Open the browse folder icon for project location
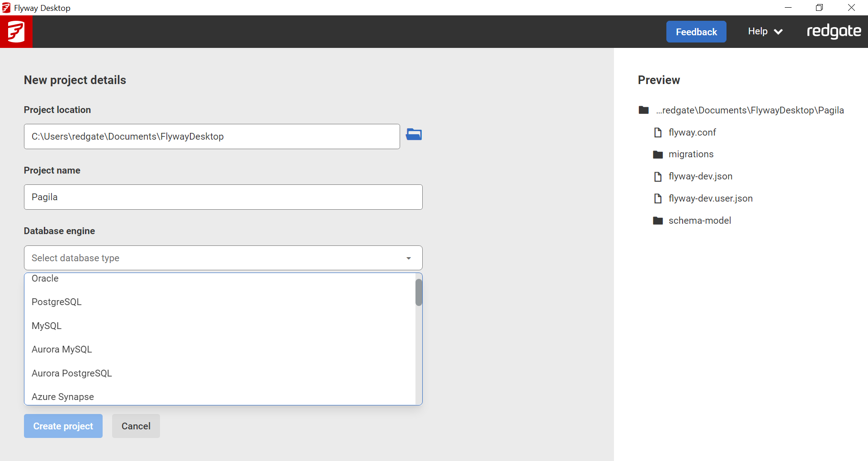 [413, 135]
